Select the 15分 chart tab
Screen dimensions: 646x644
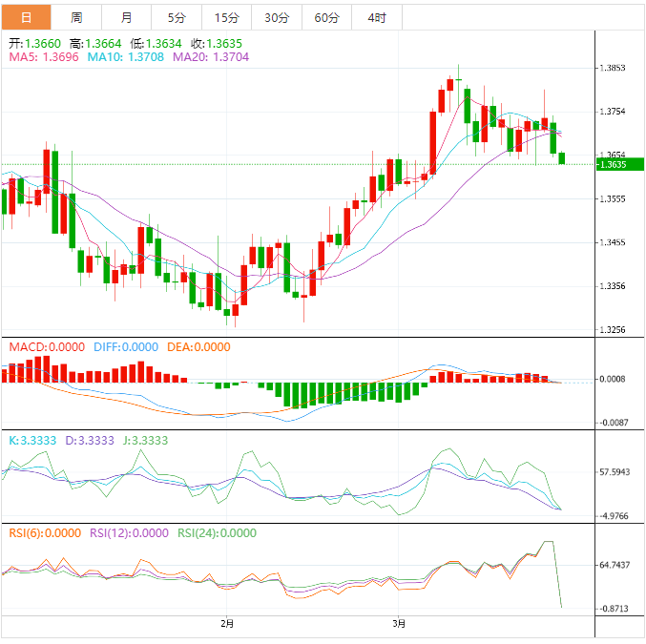click(x=226, y=17)
